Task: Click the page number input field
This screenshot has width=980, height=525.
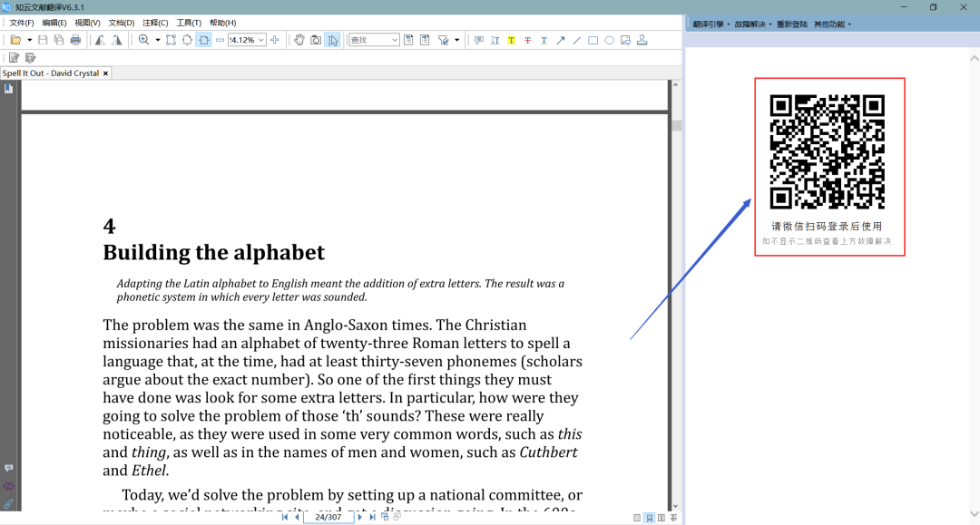Action: tap(328, 518)
